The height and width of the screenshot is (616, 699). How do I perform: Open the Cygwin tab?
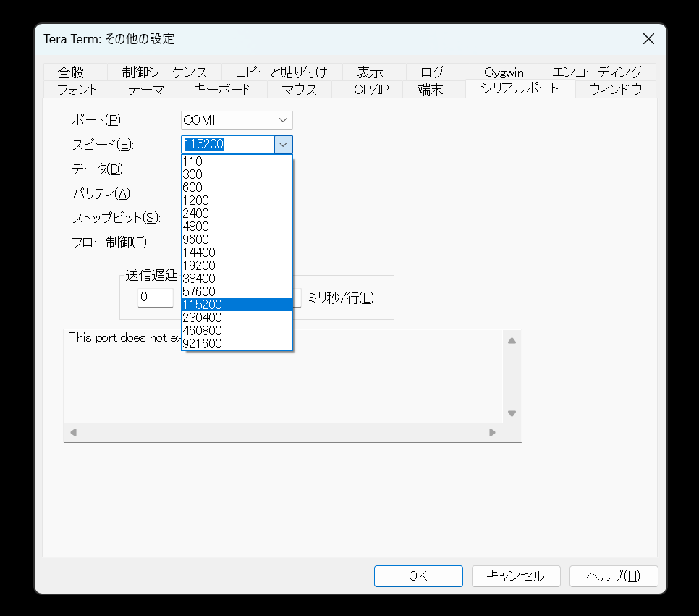coord(504,72)
